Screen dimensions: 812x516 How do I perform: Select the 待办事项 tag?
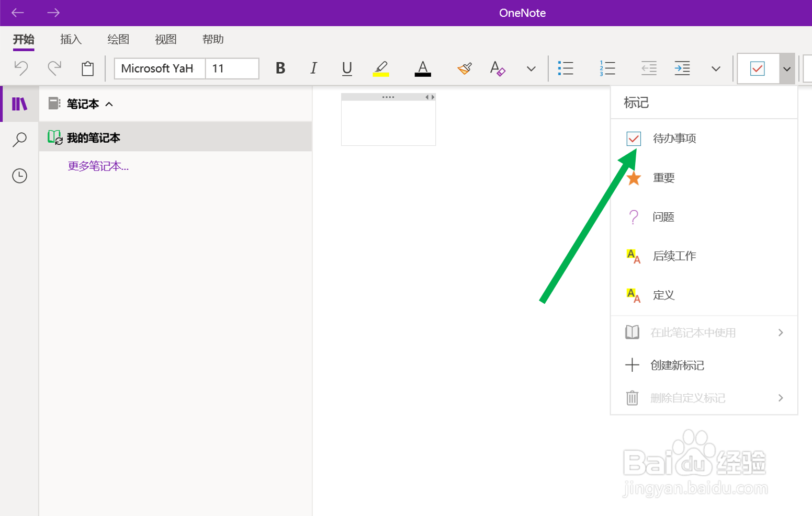704,139
